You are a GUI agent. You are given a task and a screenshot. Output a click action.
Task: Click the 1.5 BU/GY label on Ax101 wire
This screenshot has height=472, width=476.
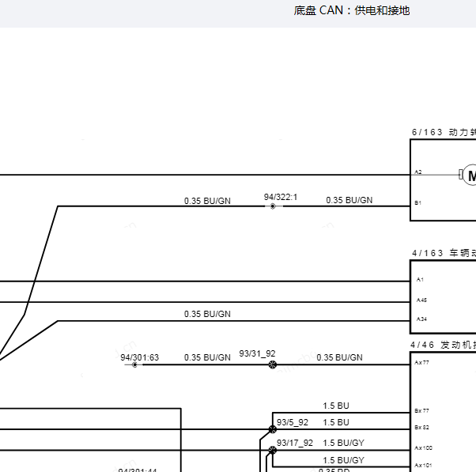(343, 460)
